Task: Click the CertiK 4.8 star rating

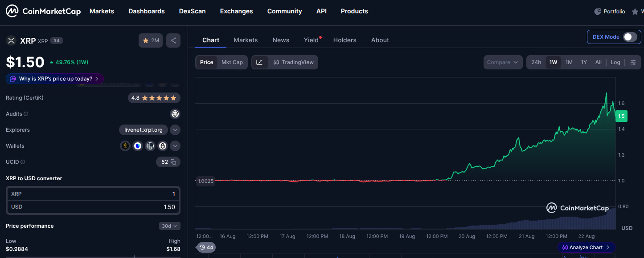Action: coord(154,98)
